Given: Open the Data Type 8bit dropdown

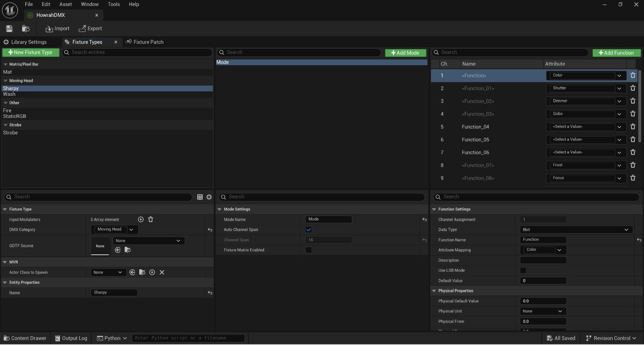Looking at the screenshot, I should [x=576, y=230].
